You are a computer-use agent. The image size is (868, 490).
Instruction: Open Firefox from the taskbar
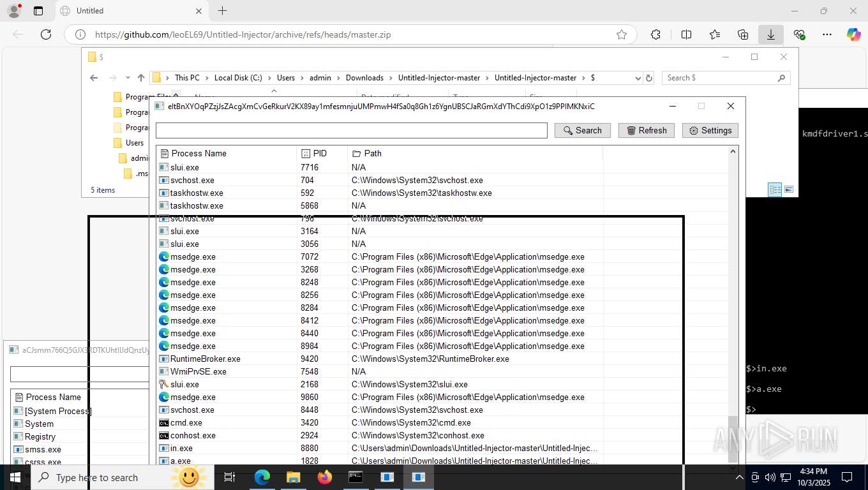point(325,477)
